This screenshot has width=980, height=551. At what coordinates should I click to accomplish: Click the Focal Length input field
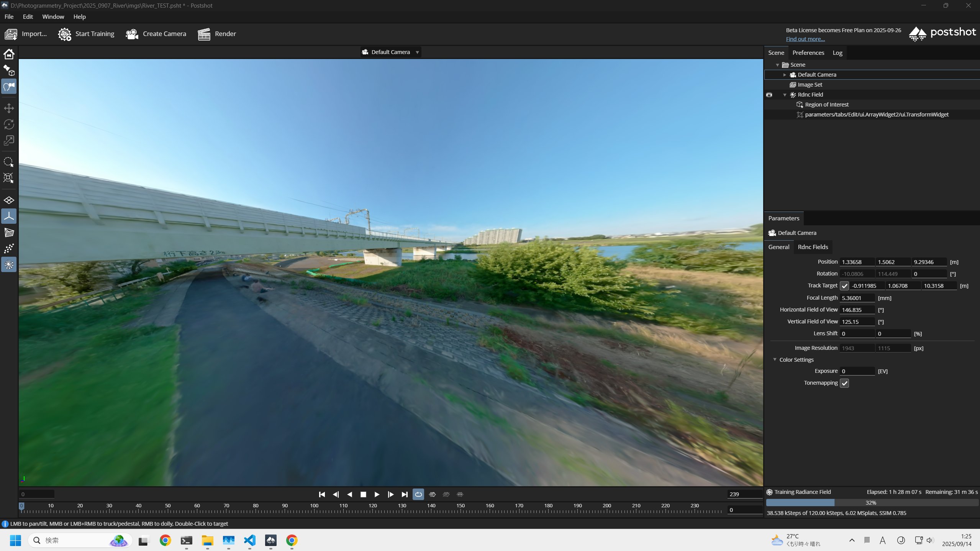point(857,298)
